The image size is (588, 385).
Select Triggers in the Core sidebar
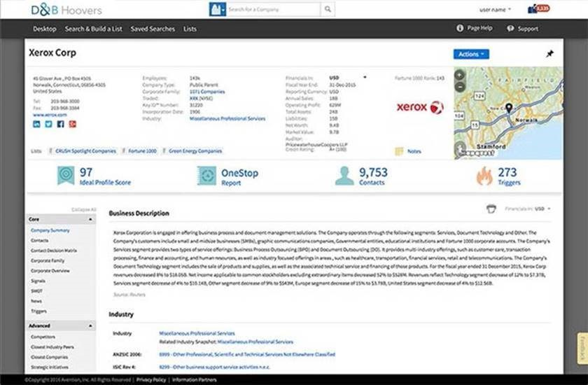(x=38, y=311)
